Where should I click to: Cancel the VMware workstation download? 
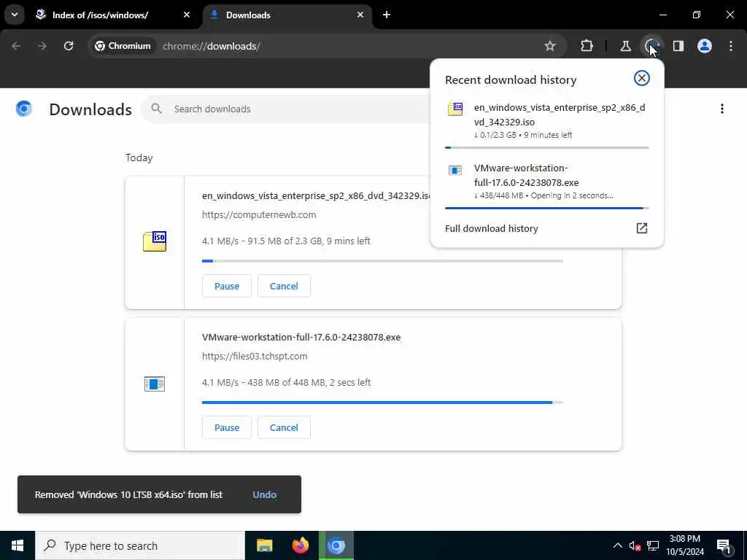point(284,427)
